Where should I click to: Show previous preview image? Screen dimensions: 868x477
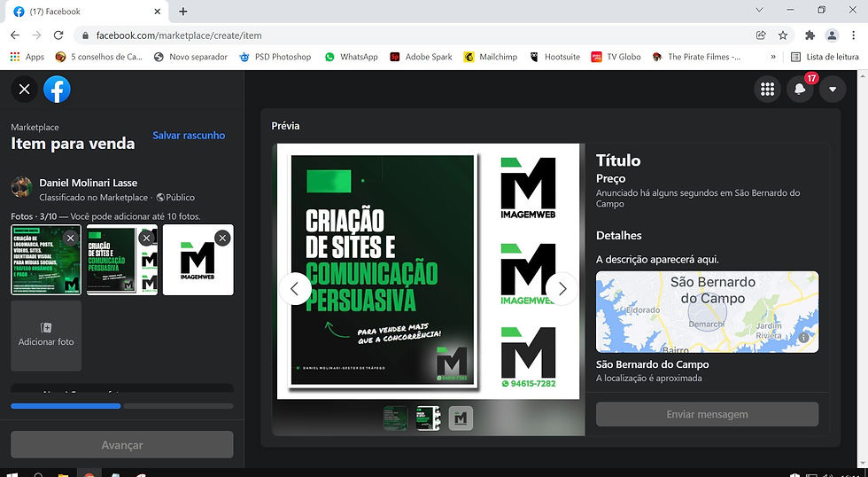pos(294,289)
